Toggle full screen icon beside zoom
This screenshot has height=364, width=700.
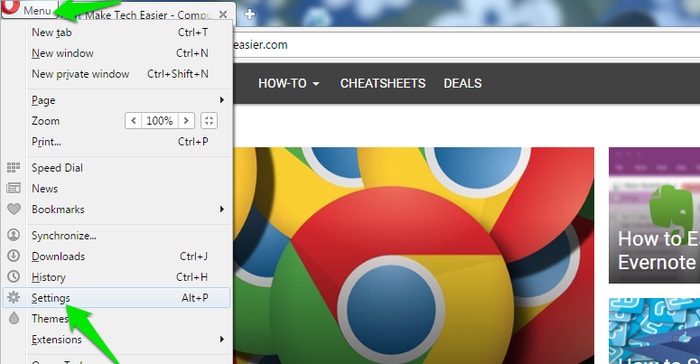tap(209, 121)
